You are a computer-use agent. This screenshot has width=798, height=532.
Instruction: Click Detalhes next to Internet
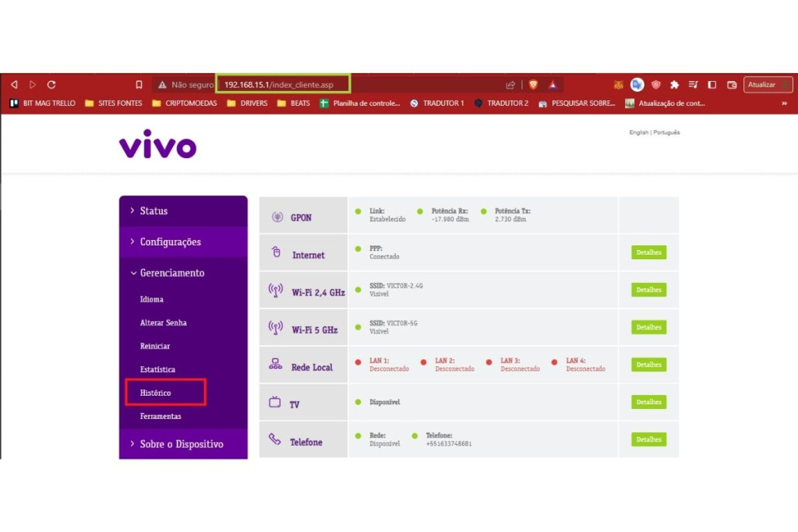click(648, 252)
